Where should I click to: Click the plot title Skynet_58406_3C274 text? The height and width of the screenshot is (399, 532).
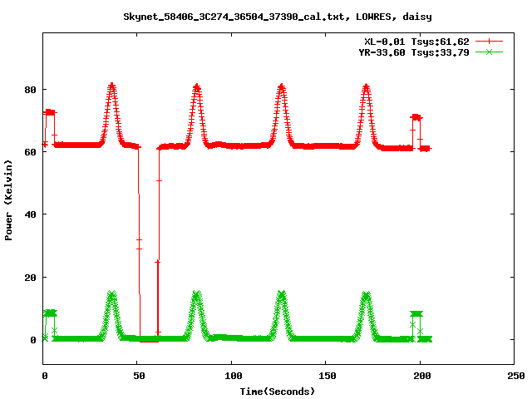(x=277, y=17)
